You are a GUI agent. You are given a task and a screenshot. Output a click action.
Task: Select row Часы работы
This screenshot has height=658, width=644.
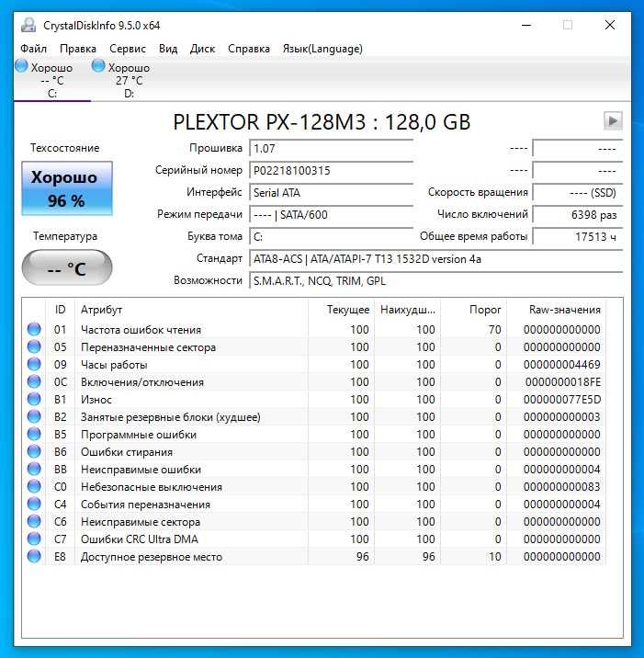(314, 364)
